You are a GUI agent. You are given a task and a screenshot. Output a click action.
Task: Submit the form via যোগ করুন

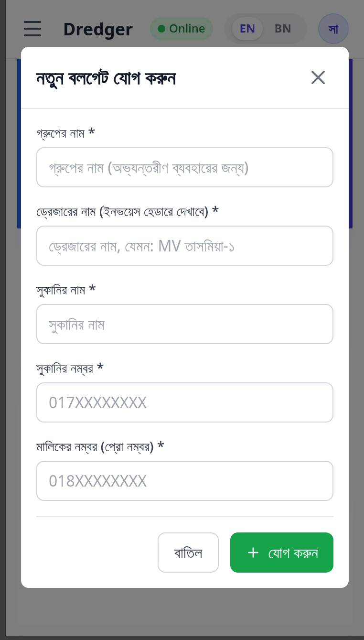282,553
